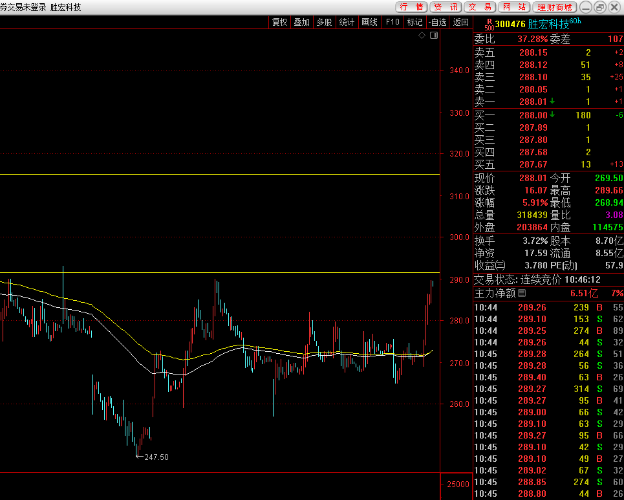Image resolution: width=624 pixels, height=500 pixels.
Task: Select the 卖二 price 288.05
Action: coord(533,90)
